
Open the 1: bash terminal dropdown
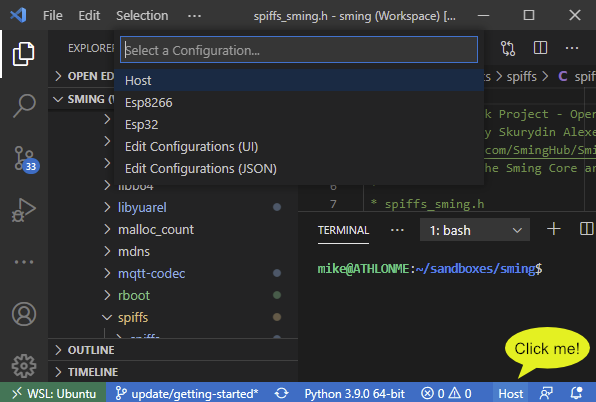[475, 230]
